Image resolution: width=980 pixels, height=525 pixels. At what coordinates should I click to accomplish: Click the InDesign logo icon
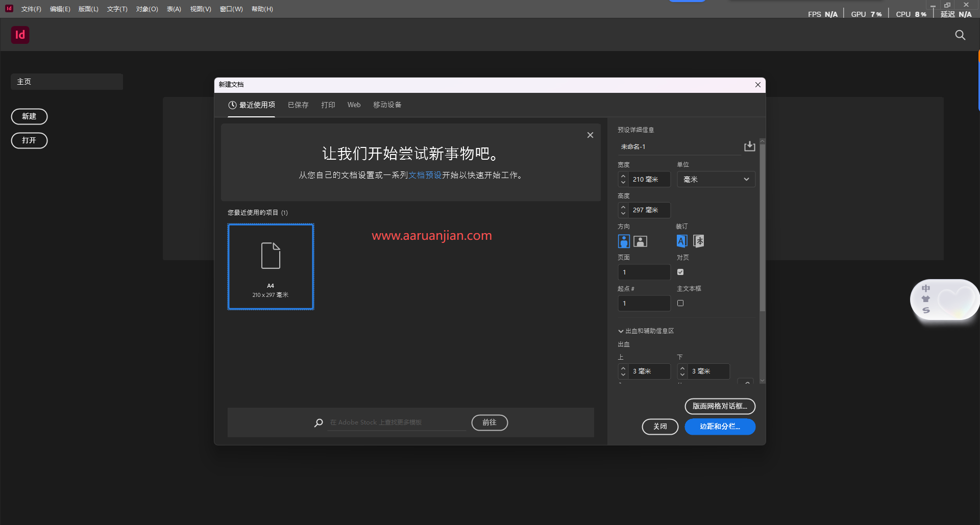(20, 35)
